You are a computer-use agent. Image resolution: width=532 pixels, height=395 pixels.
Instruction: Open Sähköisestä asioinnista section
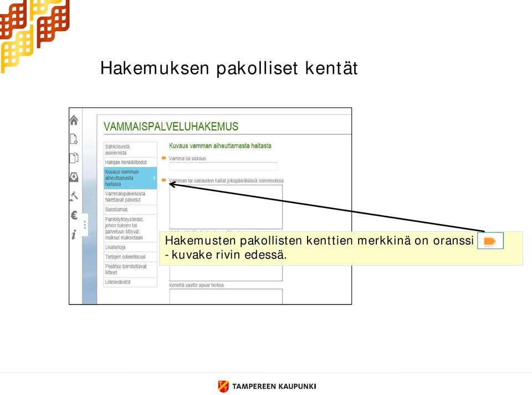click(130, 150)
